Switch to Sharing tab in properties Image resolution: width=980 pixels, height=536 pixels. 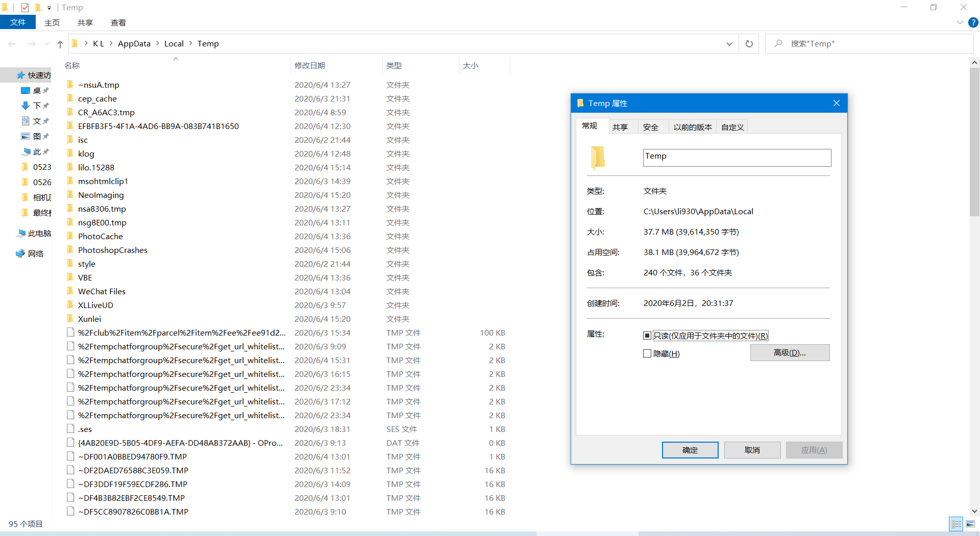(x=620, y=127)
